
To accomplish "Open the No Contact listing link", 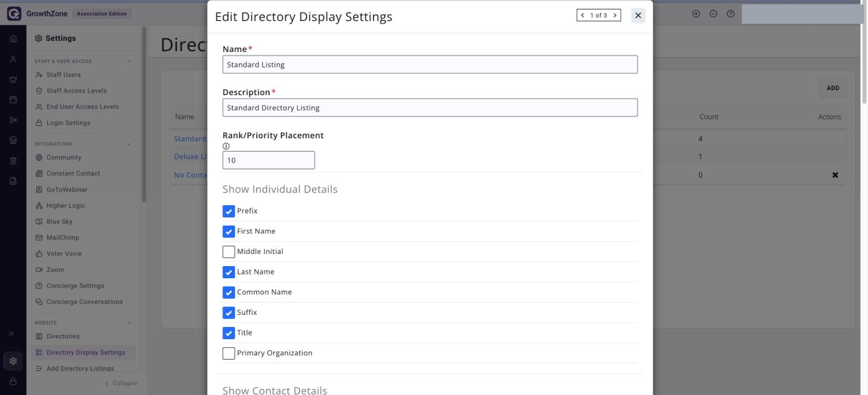I will [190, 175].
